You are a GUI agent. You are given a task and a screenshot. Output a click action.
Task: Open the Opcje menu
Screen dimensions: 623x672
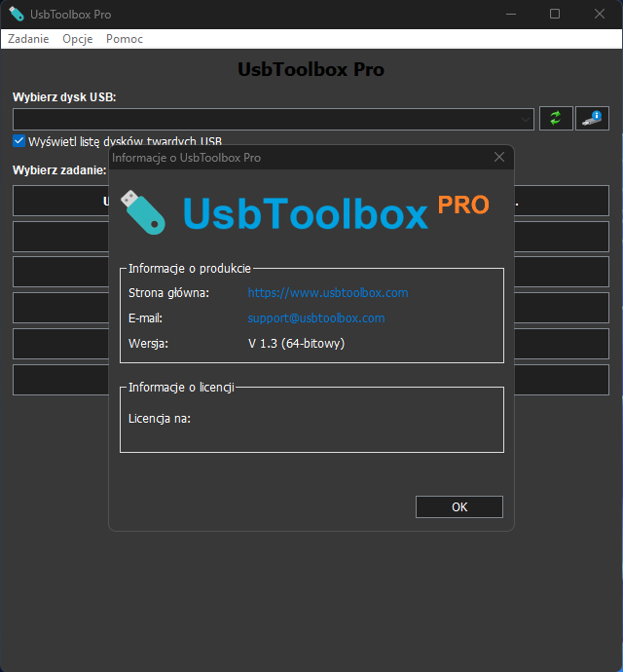click(78, 39)
